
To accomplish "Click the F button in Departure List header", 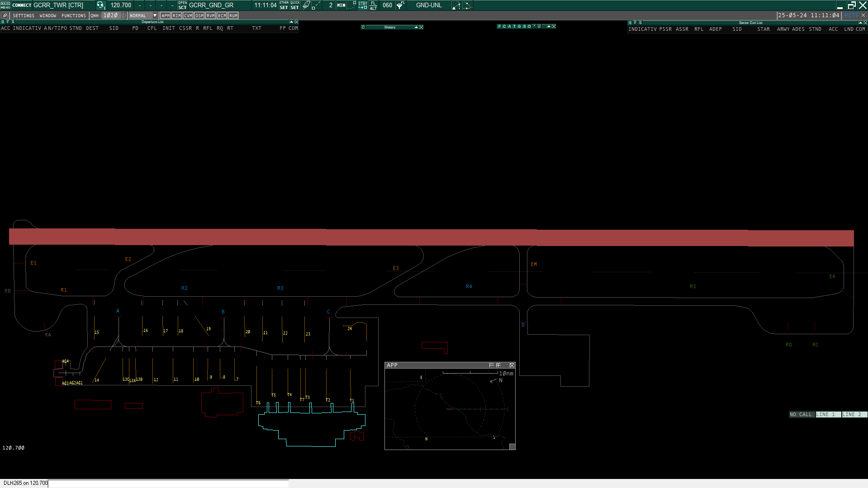I will [x=8, y=22].
